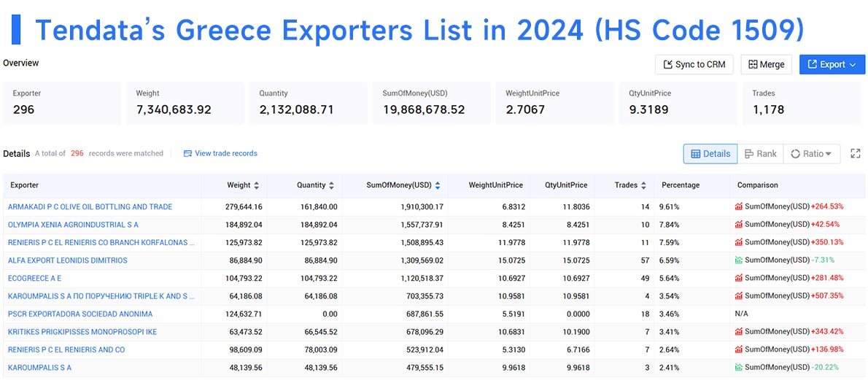Click the 9.61% percentage cell
The height and width of the screenshot is (383, 868).
click(x=670, y=207)
